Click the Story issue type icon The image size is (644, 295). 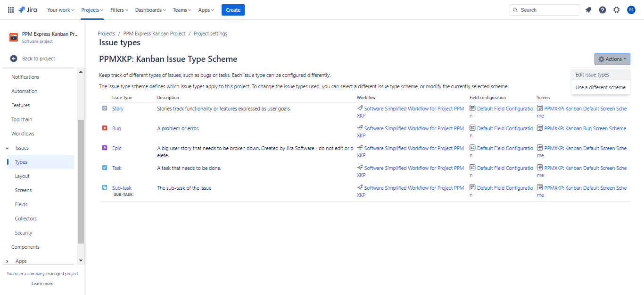(105, 108)
